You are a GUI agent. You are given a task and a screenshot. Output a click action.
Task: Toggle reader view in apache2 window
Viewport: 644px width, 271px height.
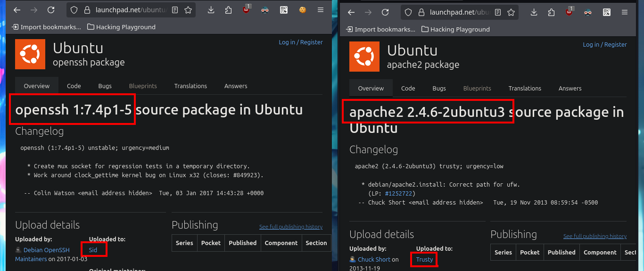pos(498,12)
